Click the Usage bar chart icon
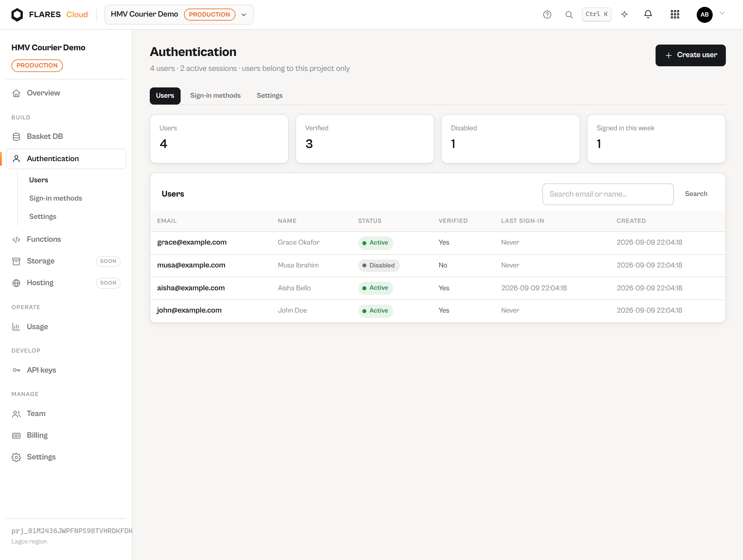The image size is (743, 560). tap(16, 327)
